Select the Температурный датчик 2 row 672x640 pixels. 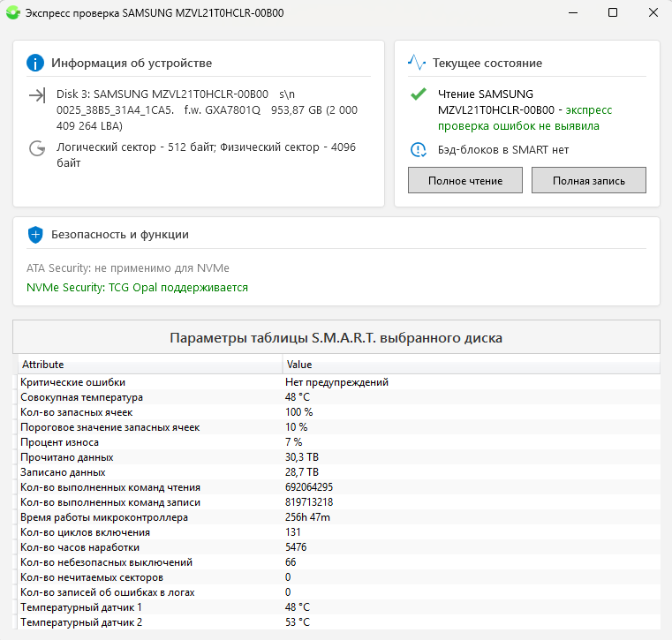point(338,622)
